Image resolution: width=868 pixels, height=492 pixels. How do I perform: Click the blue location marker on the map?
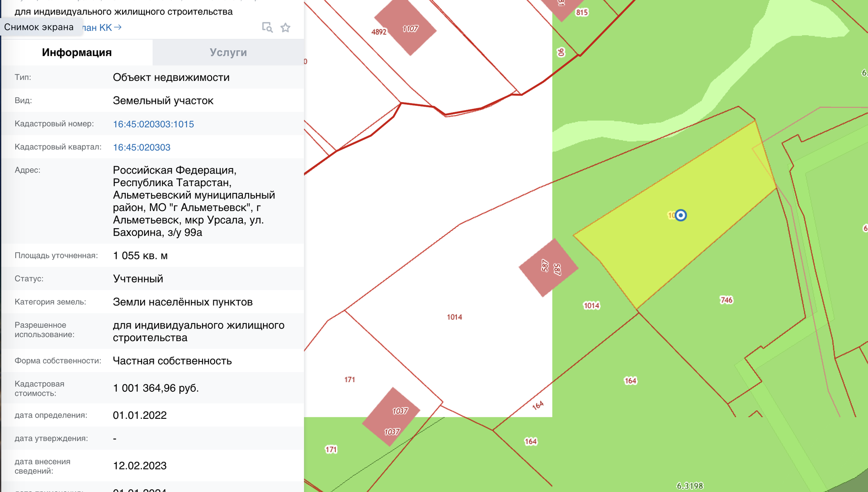(680, 216)
